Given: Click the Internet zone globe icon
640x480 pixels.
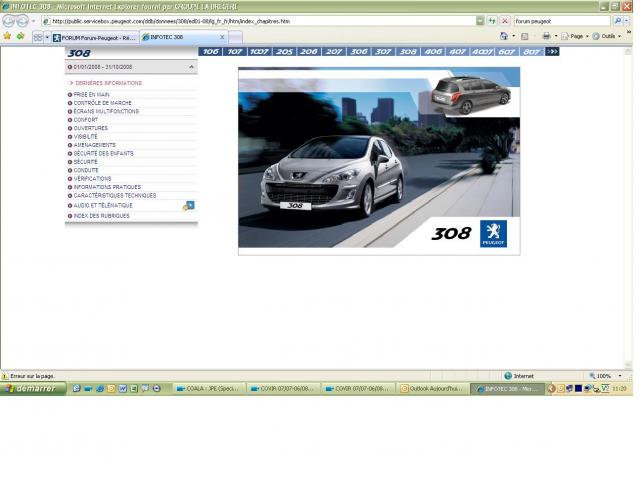Looking at the screenshot, I should coord(508,376).
